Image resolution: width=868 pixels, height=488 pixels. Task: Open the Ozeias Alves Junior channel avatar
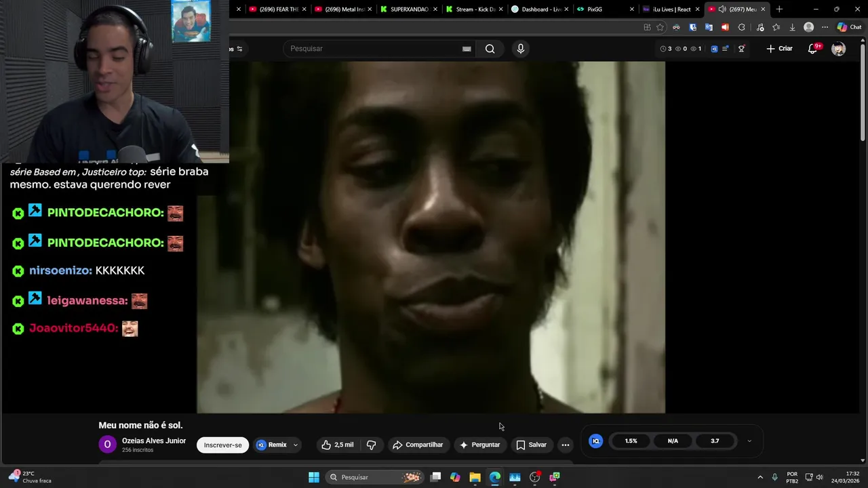107,445
